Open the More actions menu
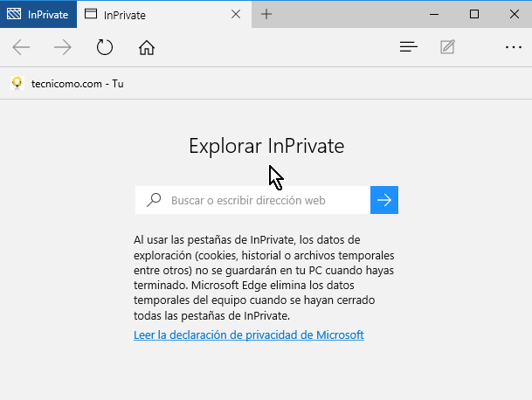532x400 pixels. (514, 47)
